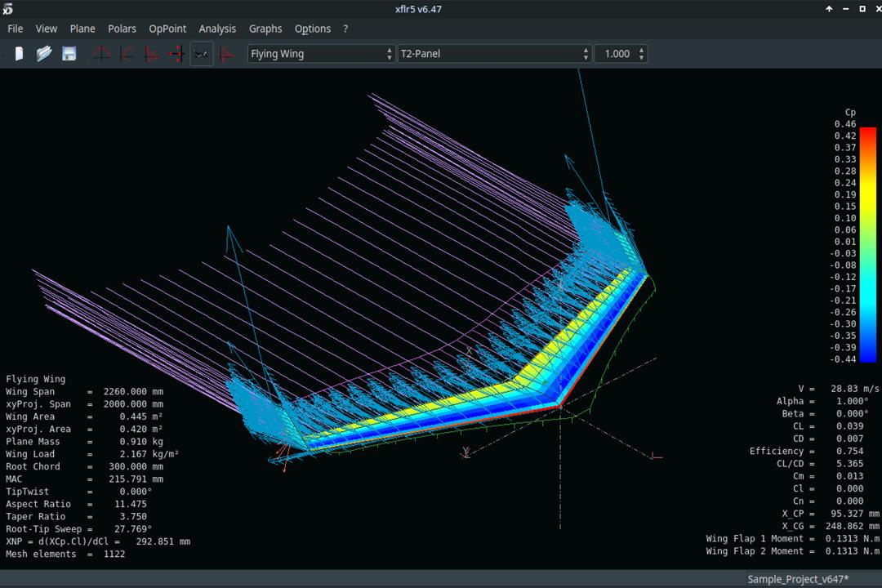Click the Flying Wing title in data panel
Viewport: 882px width, 588px height.
(35, 379)
